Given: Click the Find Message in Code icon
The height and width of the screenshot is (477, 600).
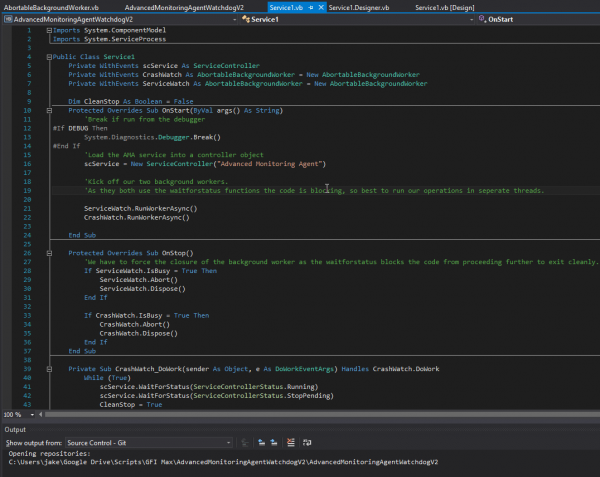Looking at the screenshot, I should [245, 441].
